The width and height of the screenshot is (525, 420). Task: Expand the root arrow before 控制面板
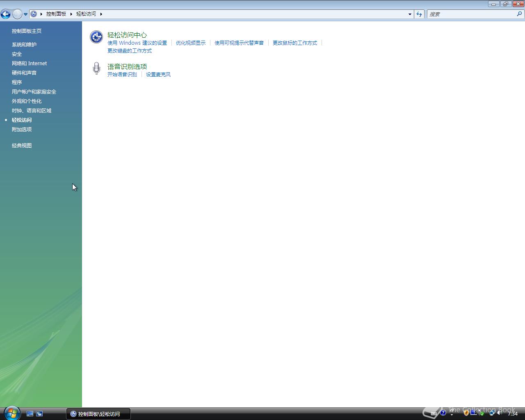[41, 14]
